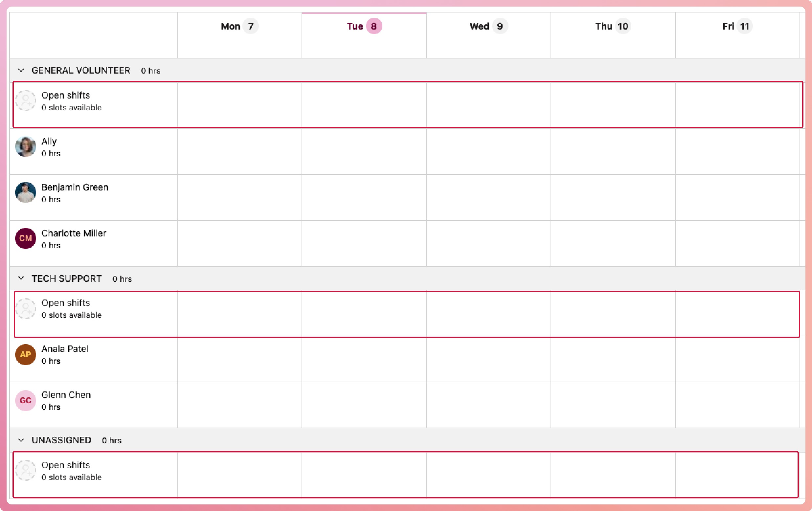Screen dimensions: 812x511
Task: Select the Fri 11 column header
Action: [x=737, y=26]
